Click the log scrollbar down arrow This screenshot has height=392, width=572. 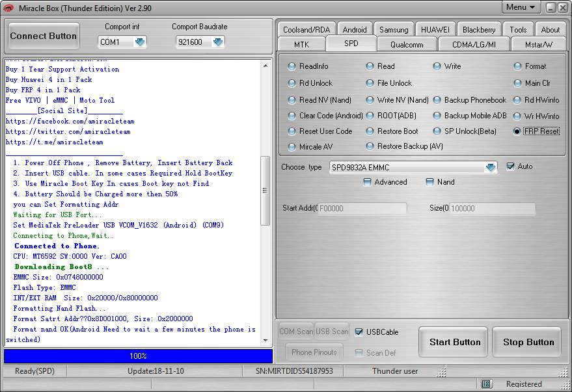point(266,341)
